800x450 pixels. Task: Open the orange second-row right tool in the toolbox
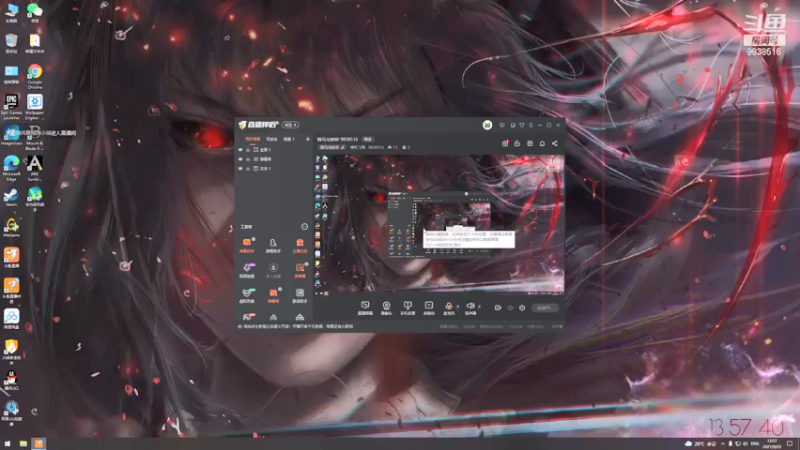(x=300, y=270)
